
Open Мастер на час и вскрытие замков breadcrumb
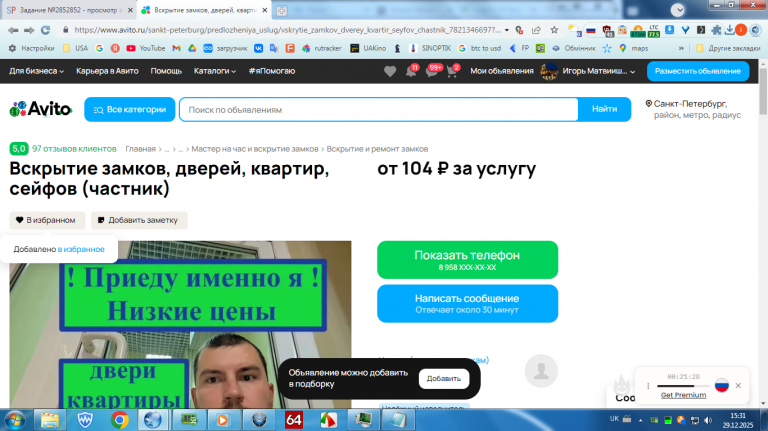[x=255, y=149]
